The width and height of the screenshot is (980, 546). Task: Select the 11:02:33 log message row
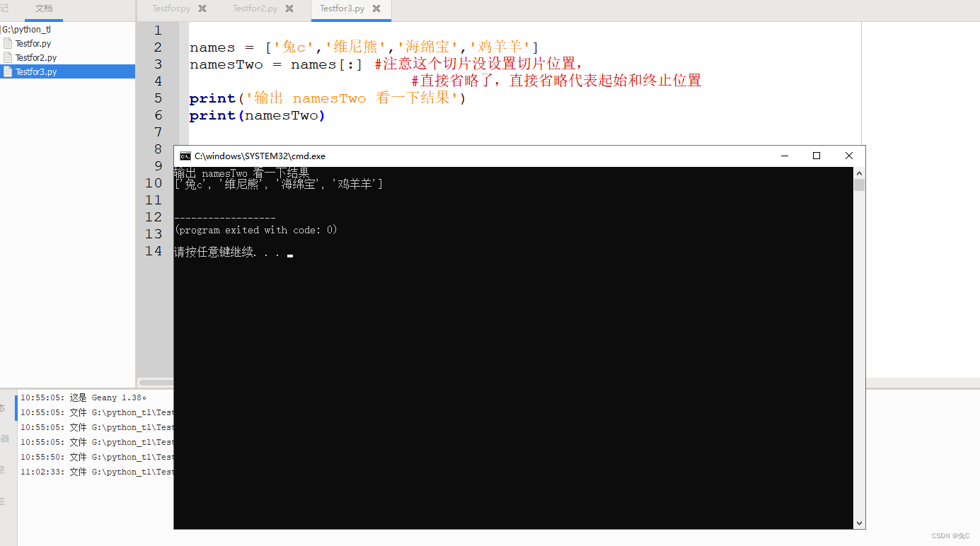[97, 472]
